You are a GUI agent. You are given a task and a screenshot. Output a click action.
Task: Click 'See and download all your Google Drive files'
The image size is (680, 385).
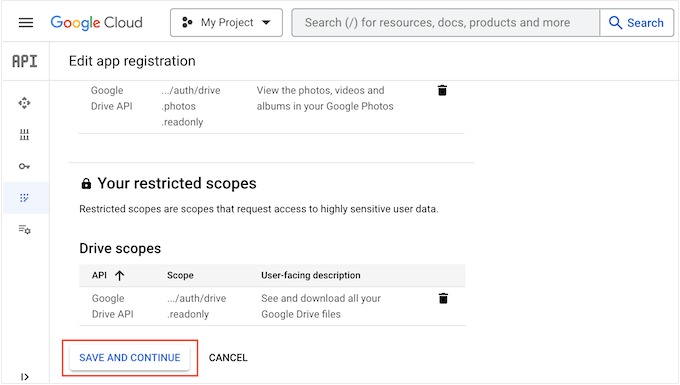click(x=321, y=306)
